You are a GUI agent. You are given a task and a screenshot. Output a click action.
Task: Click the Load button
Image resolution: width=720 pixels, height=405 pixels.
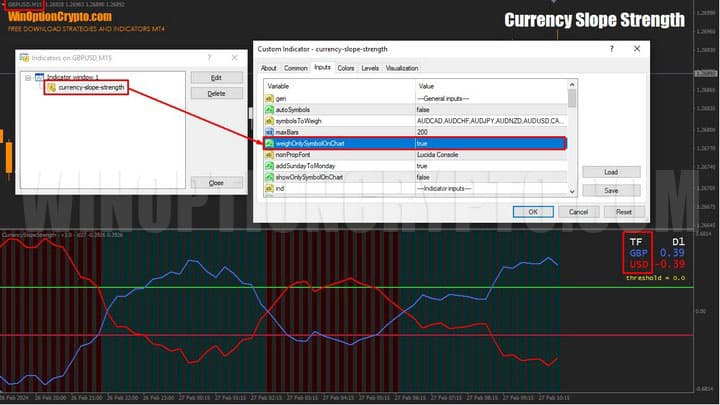611,172
